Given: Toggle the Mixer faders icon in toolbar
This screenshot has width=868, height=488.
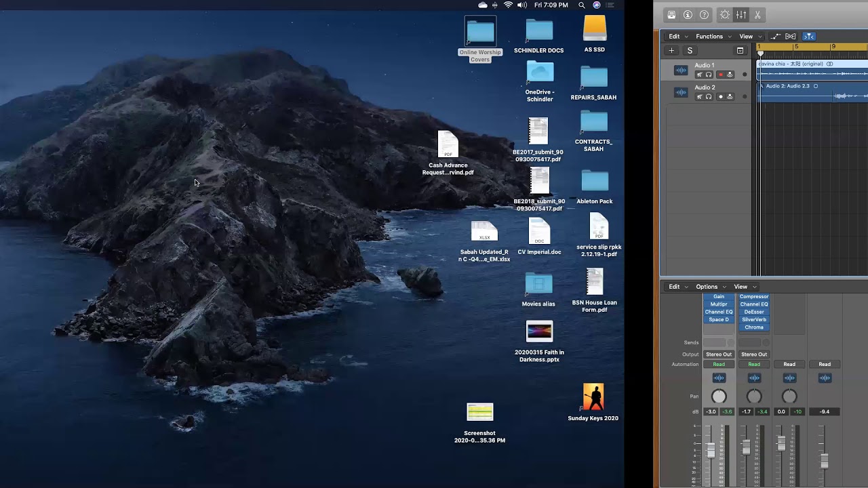Looking at the screenshot, I should pyautogui.click(x=741, y=15).
